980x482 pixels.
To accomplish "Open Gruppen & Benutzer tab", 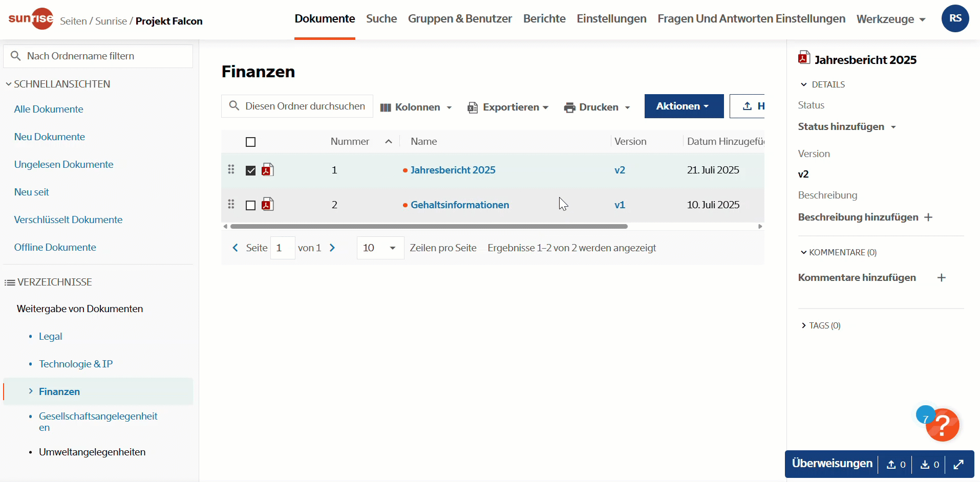I will click(x=460, y=19).
